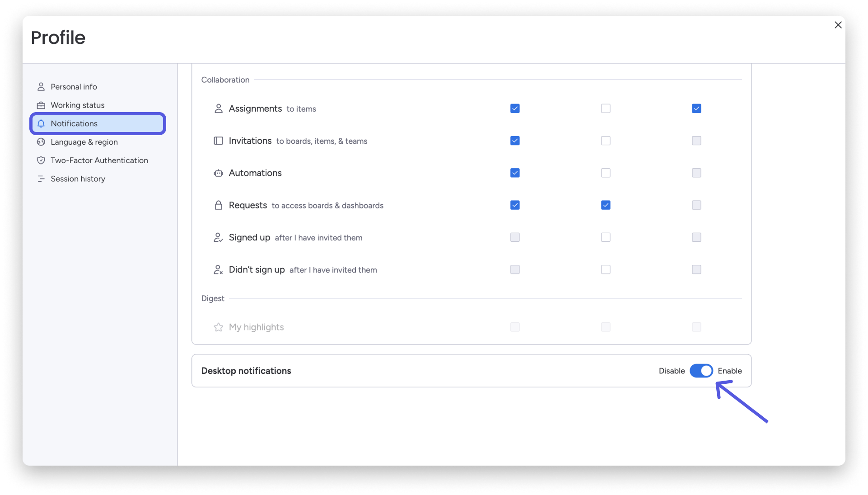
Task: Check the middle checkbox for Assignments
Action: pyautogui.click(x=606, y=108)
